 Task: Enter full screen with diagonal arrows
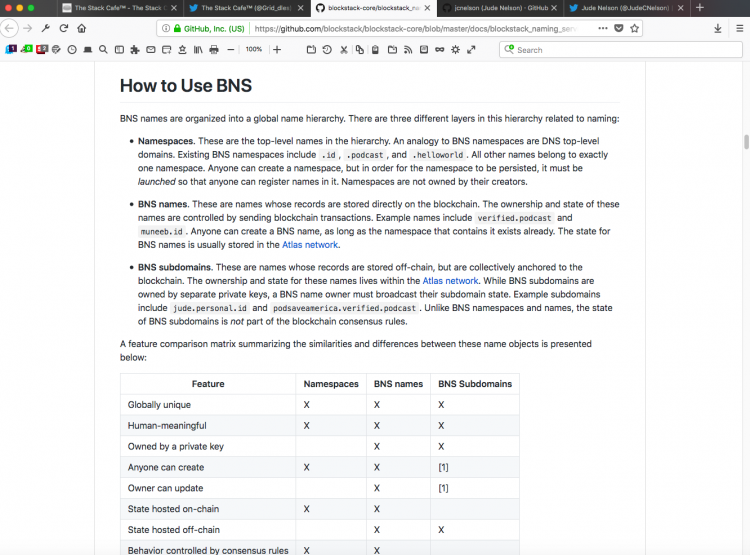471,50
